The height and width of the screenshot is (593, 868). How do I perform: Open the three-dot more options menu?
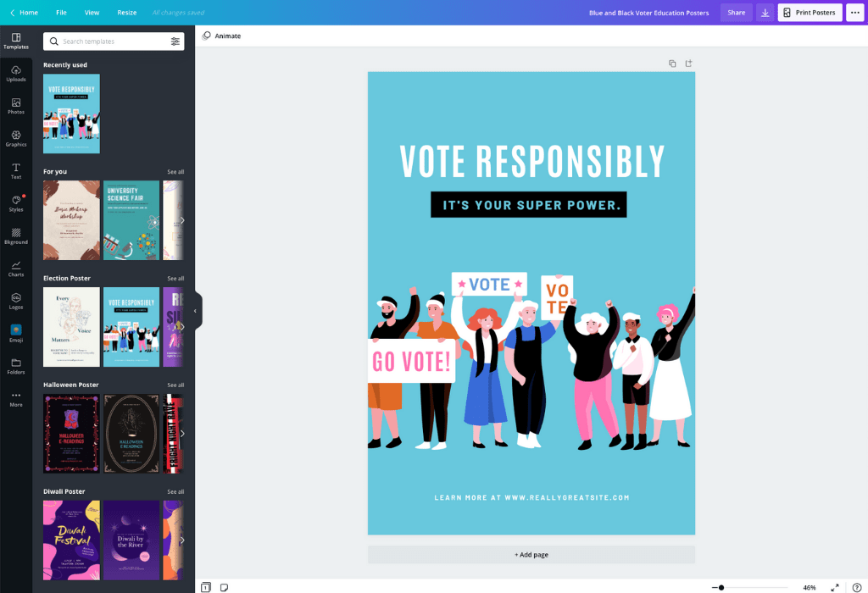coord(854,13)
